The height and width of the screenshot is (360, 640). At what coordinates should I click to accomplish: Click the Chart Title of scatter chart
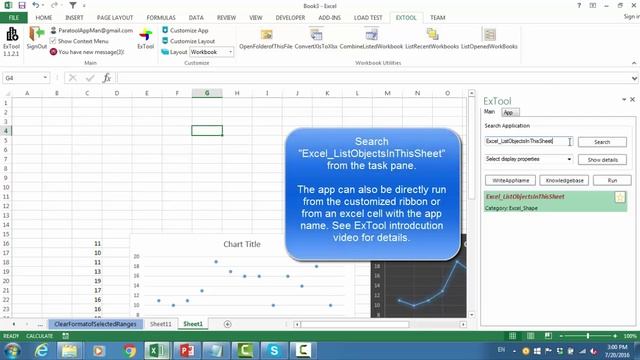(242, 244)
